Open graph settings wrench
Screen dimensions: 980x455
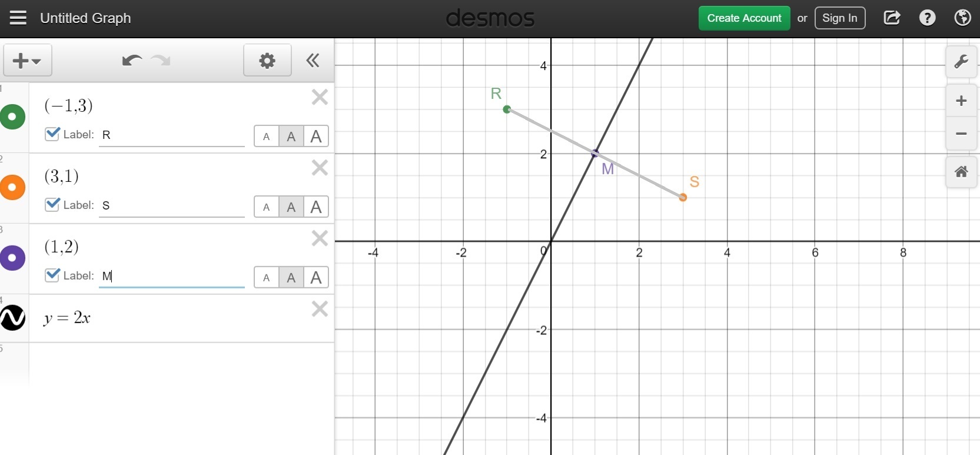(961, 61)
